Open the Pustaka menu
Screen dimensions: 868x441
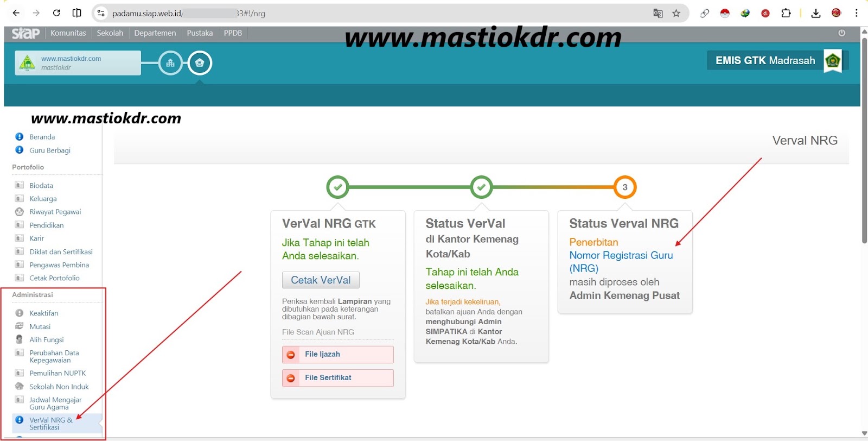200,33
